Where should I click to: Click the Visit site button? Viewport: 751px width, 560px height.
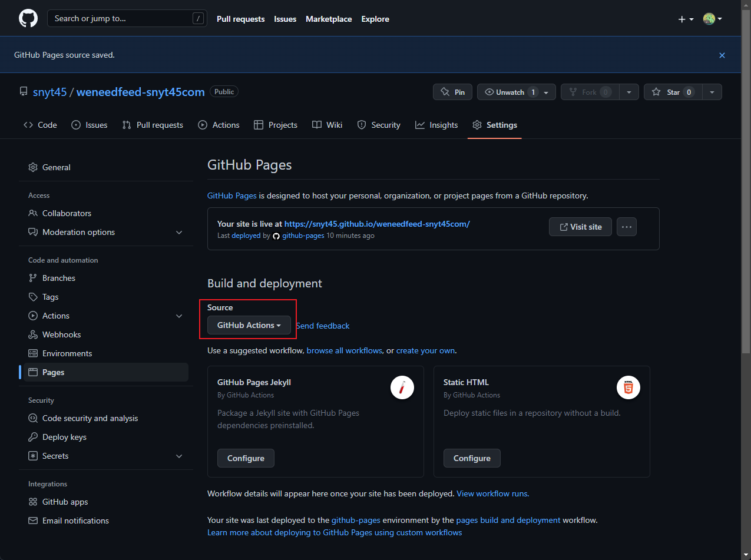click(580, 227)
